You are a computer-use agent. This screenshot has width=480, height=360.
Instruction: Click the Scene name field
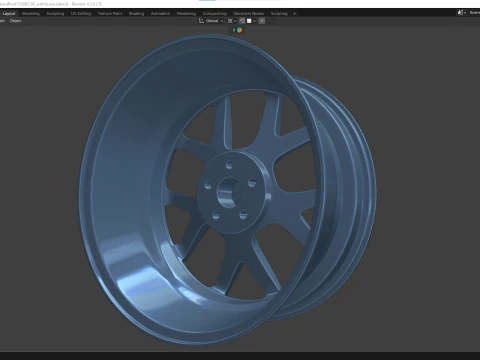point(474,13)
